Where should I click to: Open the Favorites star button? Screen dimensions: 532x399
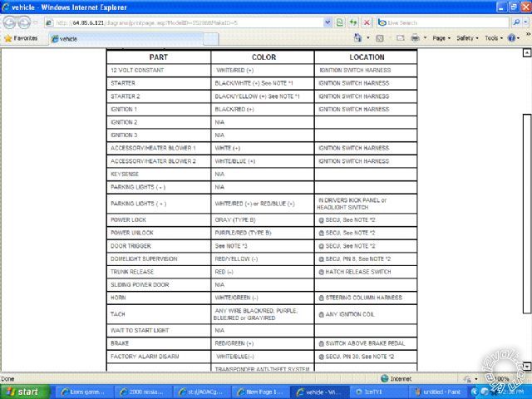point(22,38)
